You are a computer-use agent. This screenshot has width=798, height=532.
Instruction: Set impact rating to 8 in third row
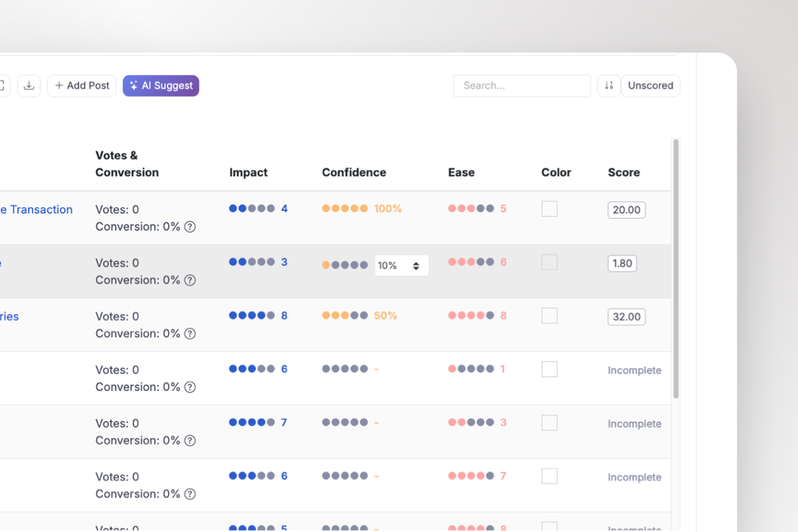(x=261, y=316)
